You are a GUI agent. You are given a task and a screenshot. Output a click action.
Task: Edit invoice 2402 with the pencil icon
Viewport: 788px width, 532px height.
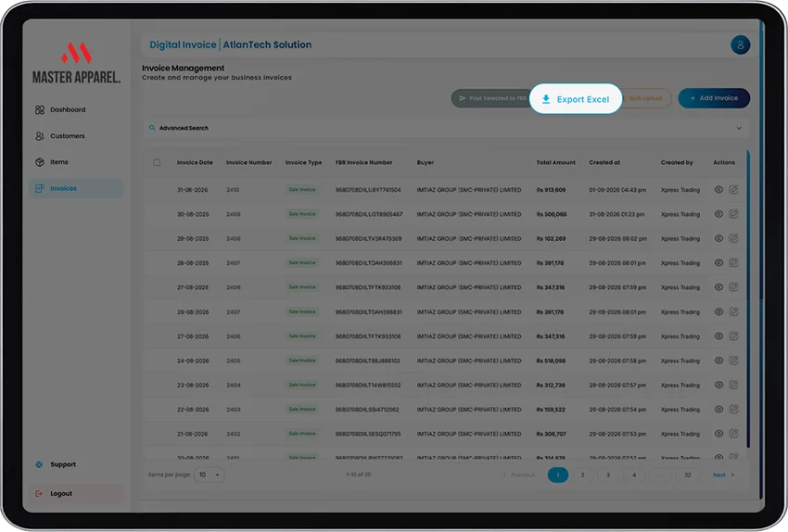click(733, 433)
